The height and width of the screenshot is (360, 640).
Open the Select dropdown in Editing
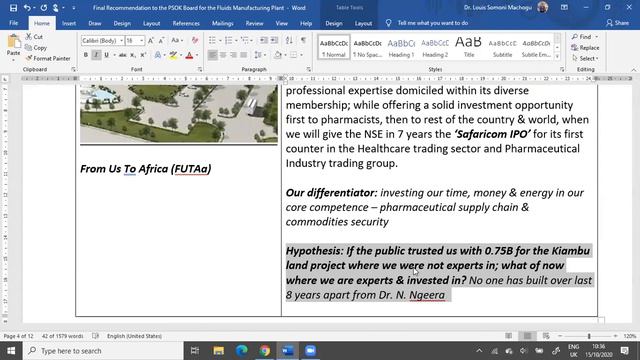[585, 59]
